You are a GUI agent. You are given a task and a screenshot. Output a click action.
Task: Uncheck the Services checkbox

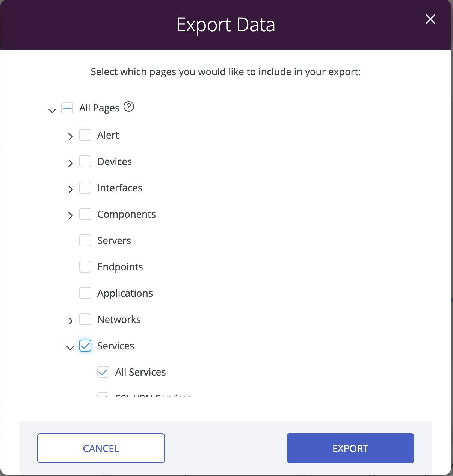tap(85, 346)
